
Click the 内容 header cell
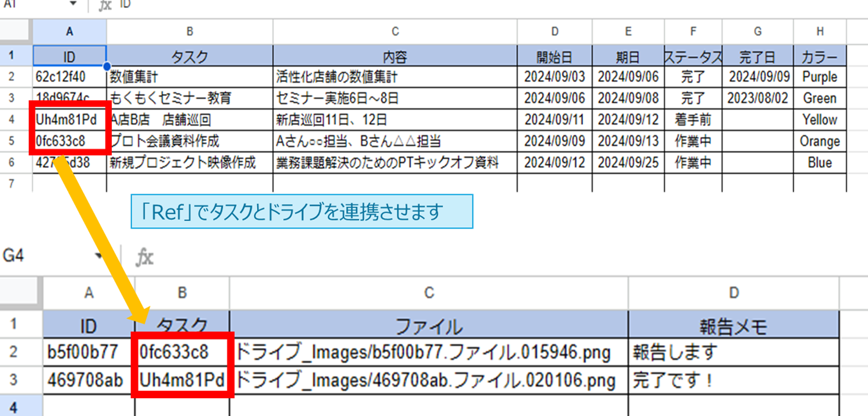pos(395,57)
